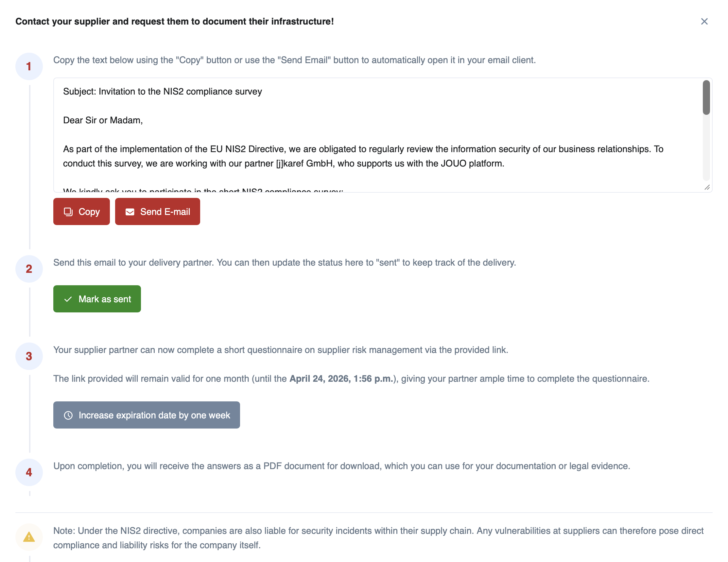Click the bold April 24, 2026 expiration date
Image resolution: width=728 pixels, height=562 pixels.
(x=341, y=379)
